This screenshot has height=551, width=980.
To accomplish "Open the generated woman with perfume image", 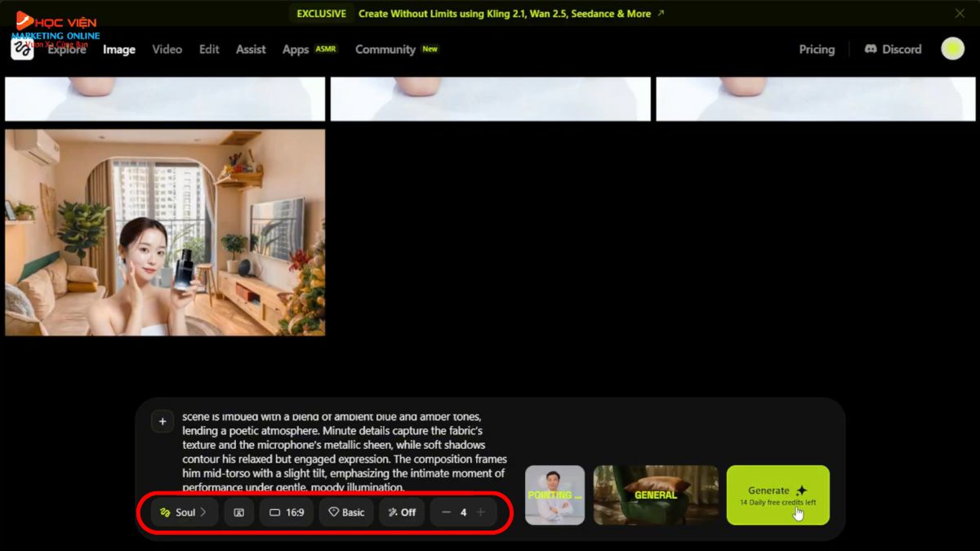I will point(165,232).
